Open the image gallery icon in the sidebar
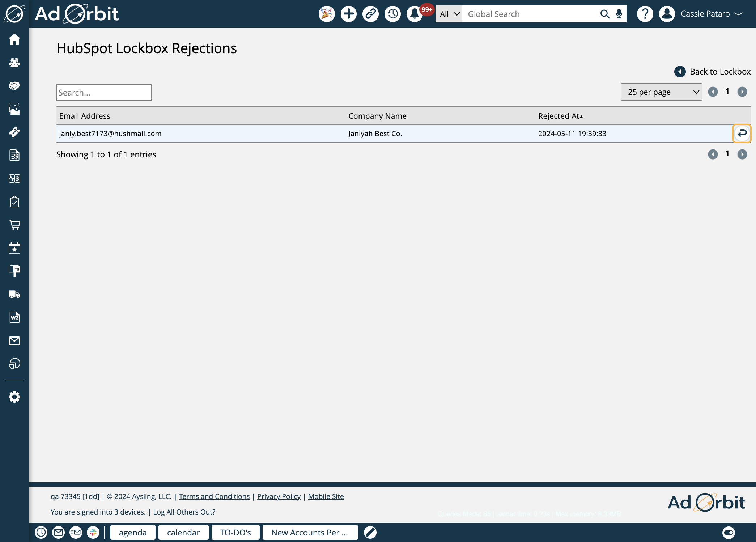 14,109
